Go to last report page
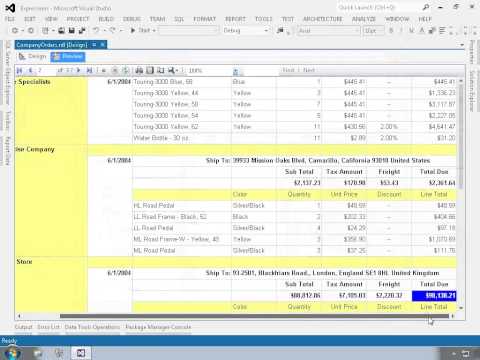The height and width of the screenshot is (360, 480). tap(89, 70)
